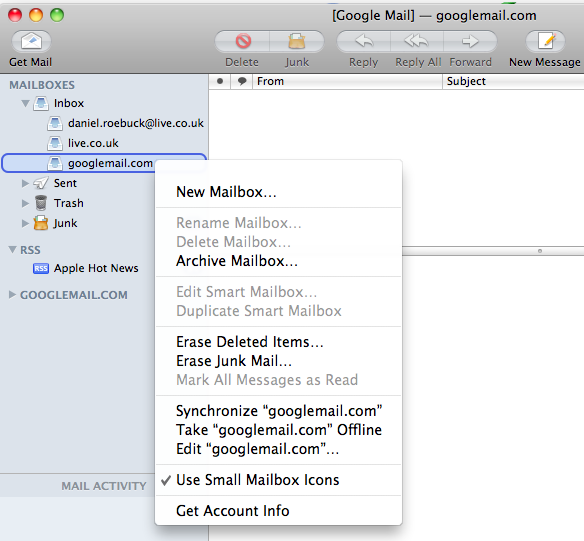Screen dimensions: 584x541
Task: Click the MAIL ACTIVITY panel header
Action: (104, 486)
